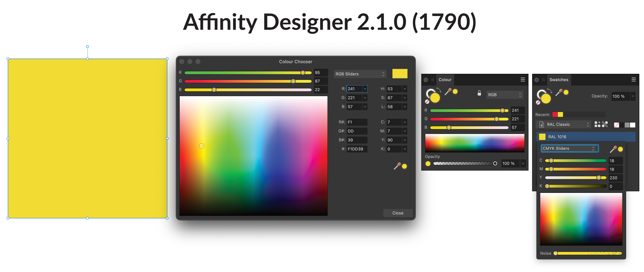
Task: Apply picked colour circle in Colour panel
Action: (455, 92)
